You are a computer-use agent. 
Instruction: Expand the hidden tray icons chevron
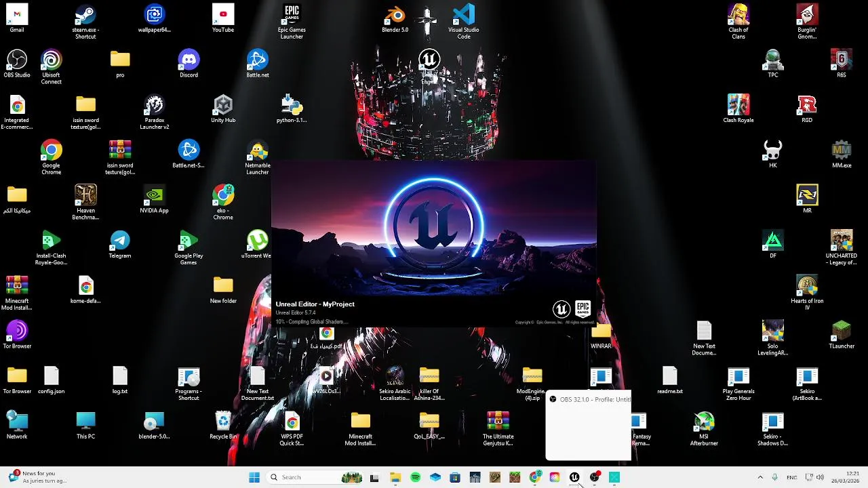(x=760, y=477)
